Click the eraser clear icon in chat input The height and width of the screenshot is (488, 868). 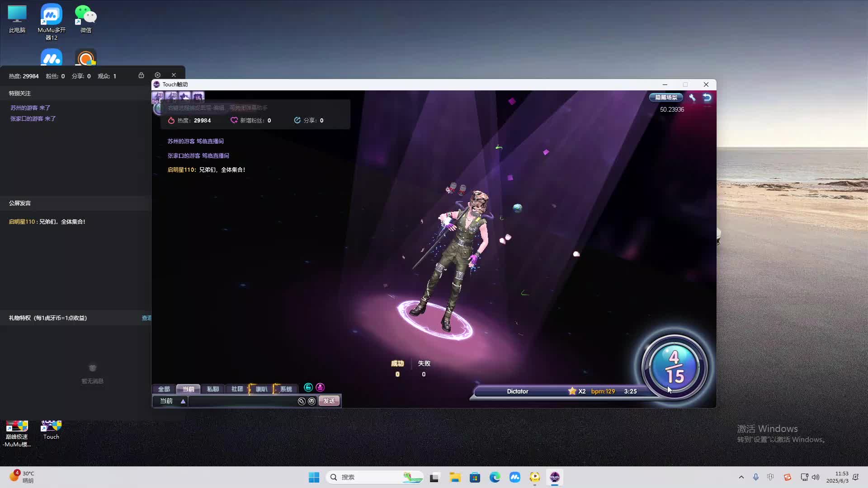(x=302, y=401)
